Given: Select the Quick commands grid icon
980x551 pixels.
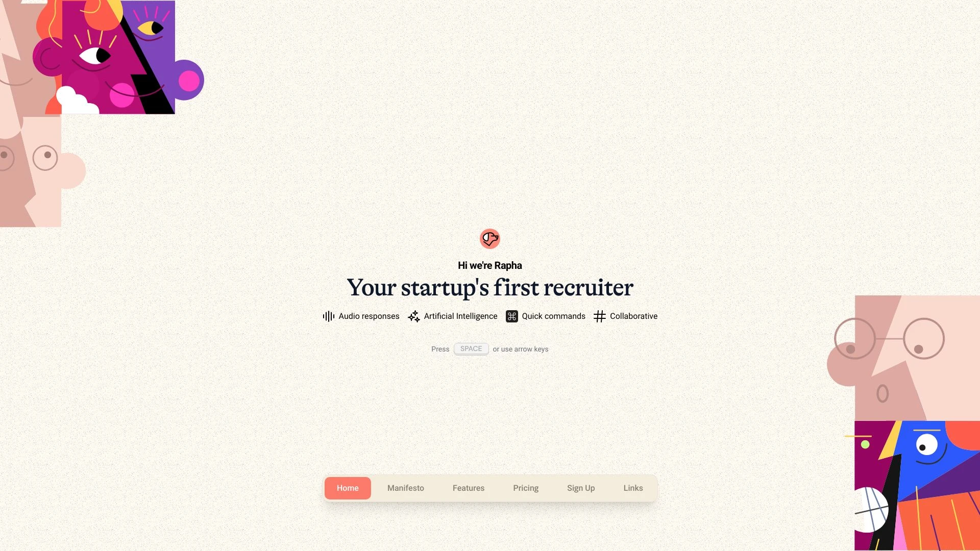Looking at the screenshot, I should (x=511, y=316).
